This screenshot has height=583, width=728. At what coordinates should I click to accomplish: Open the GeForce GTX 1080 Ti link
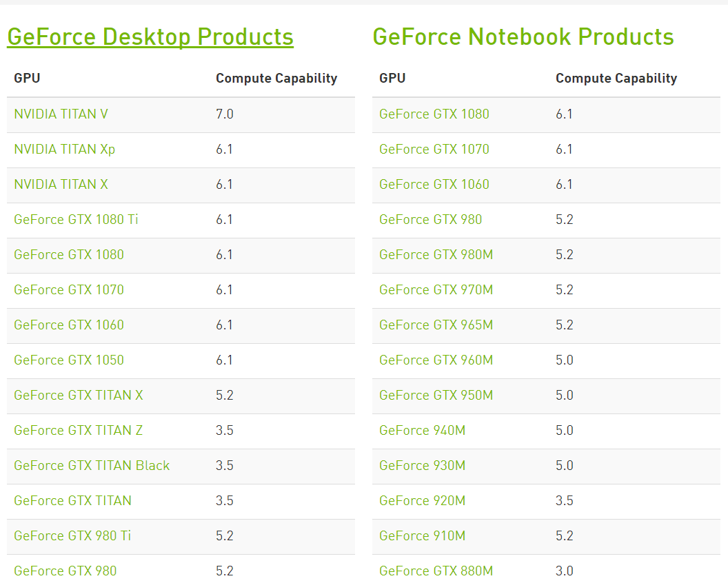pyautogui.click(x=76, y=219)
